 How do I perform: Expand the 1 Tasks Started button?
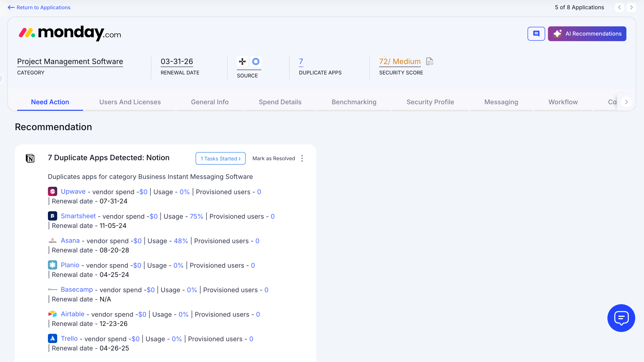[x=220, y=159]
